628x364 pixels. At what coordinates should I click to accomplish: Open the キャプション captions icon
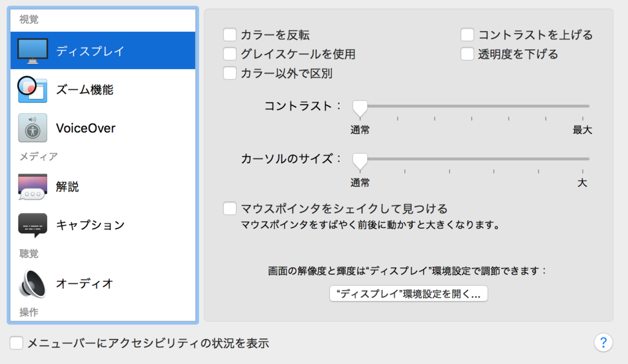(33, 225)
